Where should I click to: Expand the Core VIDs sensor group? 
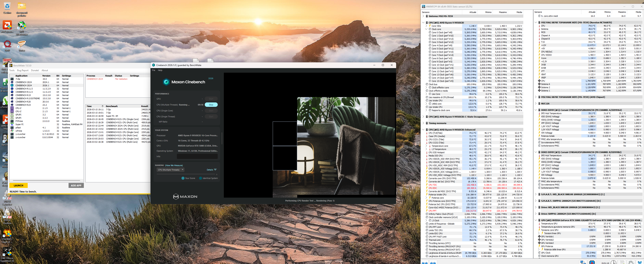tap(426, 26)
